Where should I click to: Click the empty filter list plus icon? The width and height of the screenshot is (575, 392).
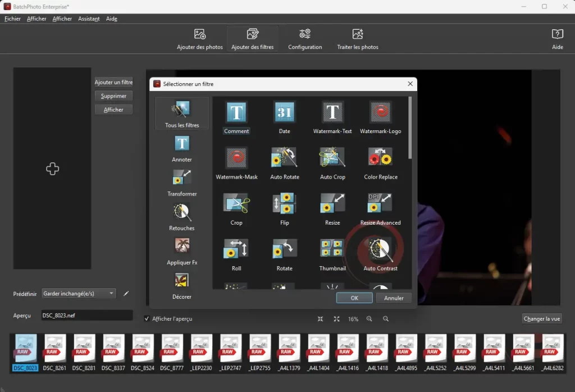coord(52,168)
